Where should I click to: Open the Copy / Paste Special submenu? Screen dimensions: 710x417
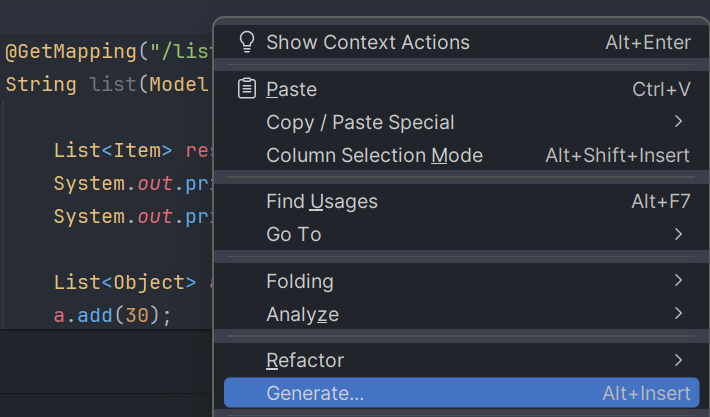pos(360,122)
